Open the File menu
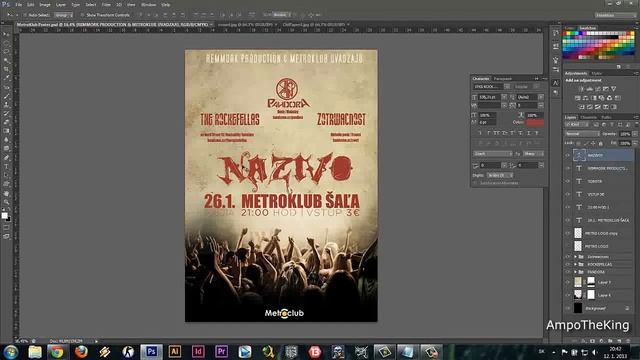 18,4
